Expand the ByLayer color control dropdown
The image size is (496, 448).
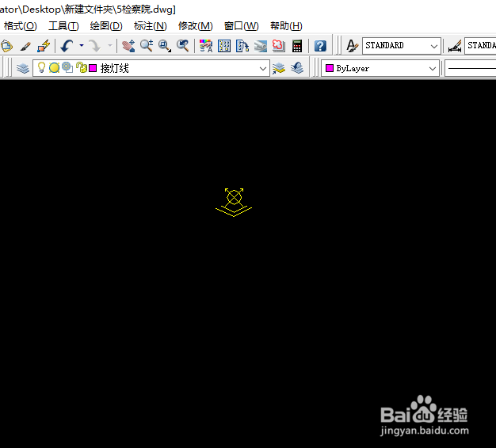click(433, 69)
